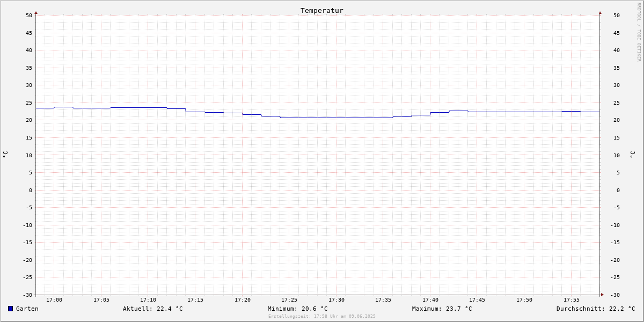The image size is (644, 322).
Task: Click the -15 label on right axis
Action: pos(615,243)
